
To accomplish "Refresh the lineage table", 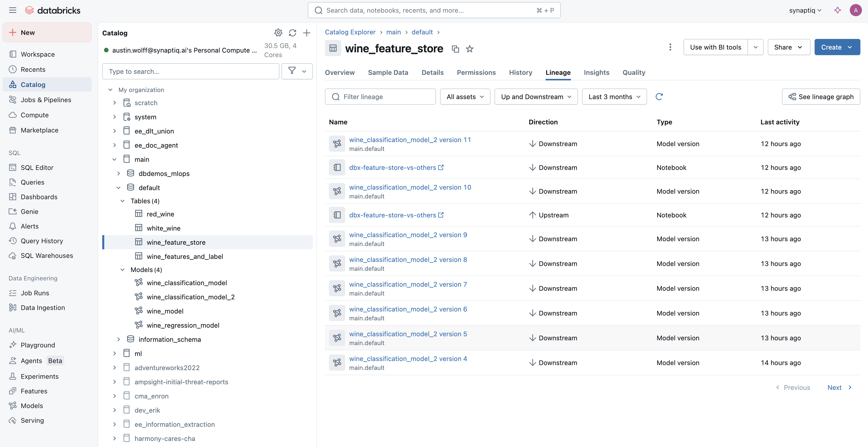I will tap(659, 97).
